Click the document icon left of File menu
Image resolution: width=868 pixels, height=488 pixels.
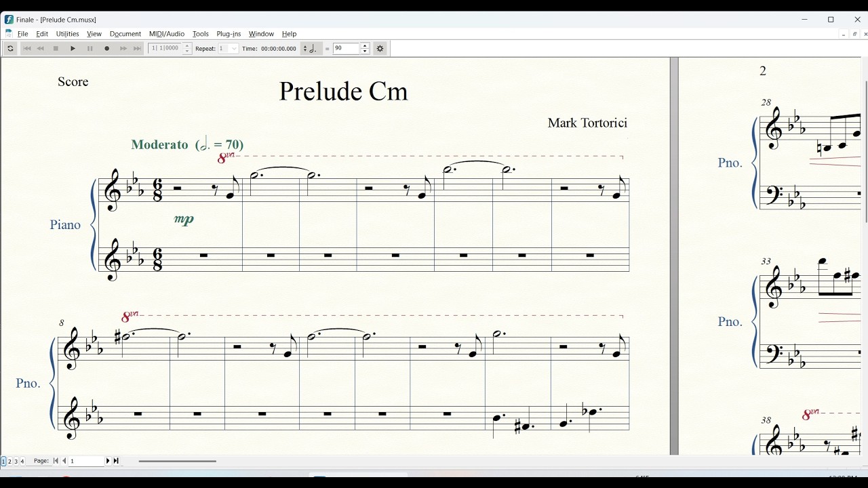pos(9,34)
